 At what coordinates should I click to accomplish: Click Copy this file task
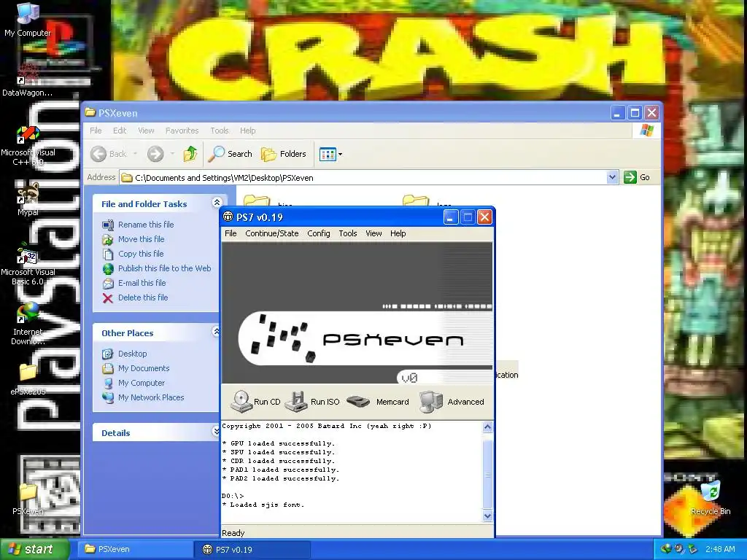coord(141,254)
